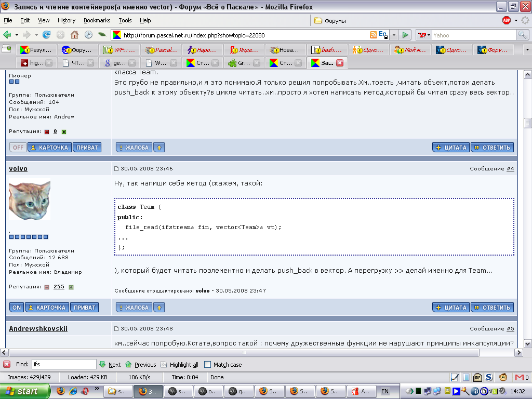This screenshot has width=532, height=399.
Task: Click the RSS feed icon in address bar
Action: tap(373, 35)
